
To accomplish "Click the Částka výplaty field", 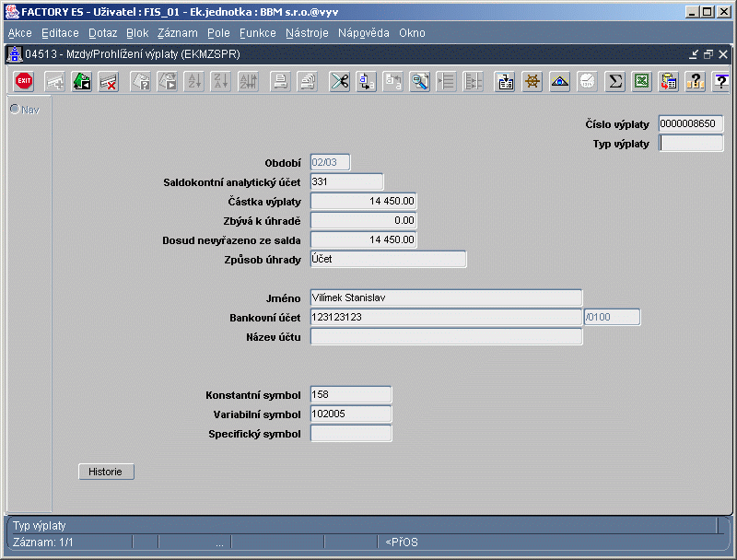I will 363,201.
